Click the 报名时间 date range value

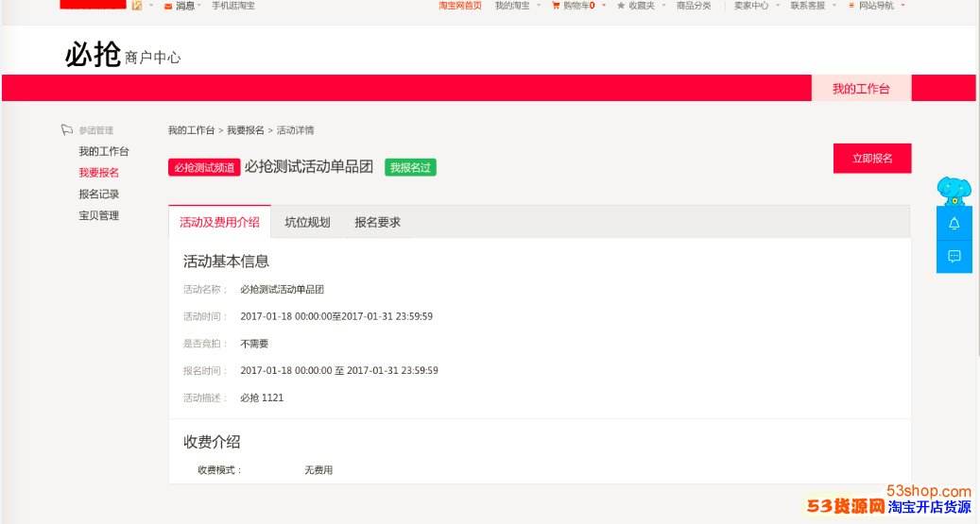339,370
